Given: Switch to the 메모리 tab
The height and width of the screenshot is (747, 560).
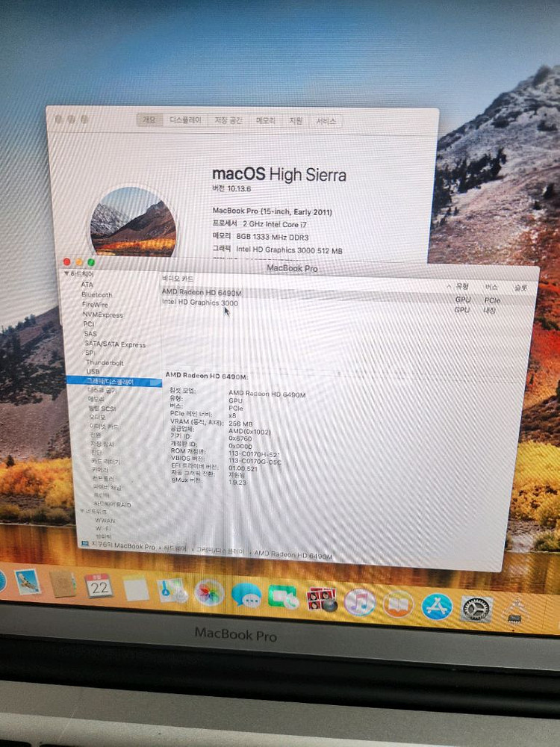Looking at the screenshot, I should 266,121.
